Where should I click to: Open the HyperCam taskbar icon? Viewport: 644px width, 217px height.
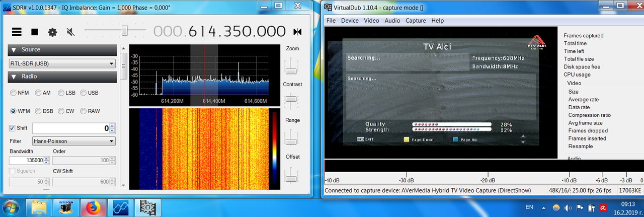66,207
